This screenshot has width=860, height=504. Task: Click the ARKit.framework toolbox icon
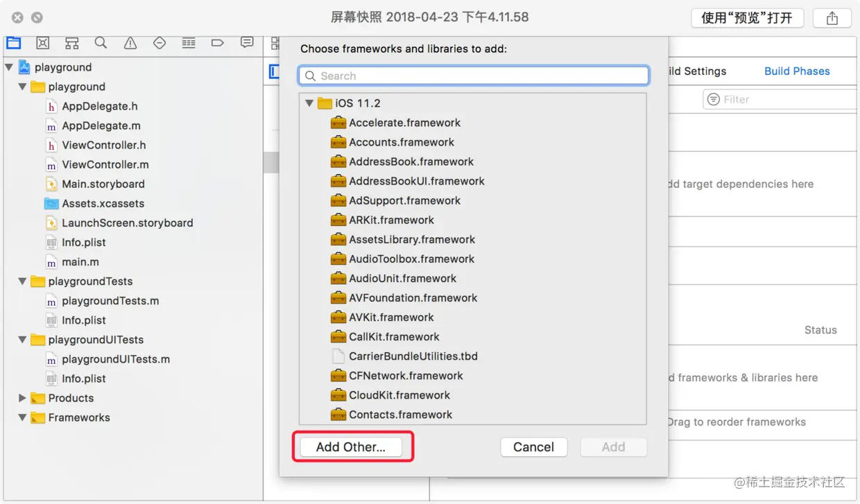tap(338, 220)
